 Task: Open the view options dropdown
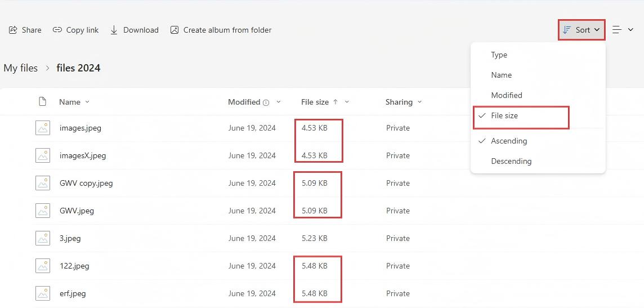point(623,30)
